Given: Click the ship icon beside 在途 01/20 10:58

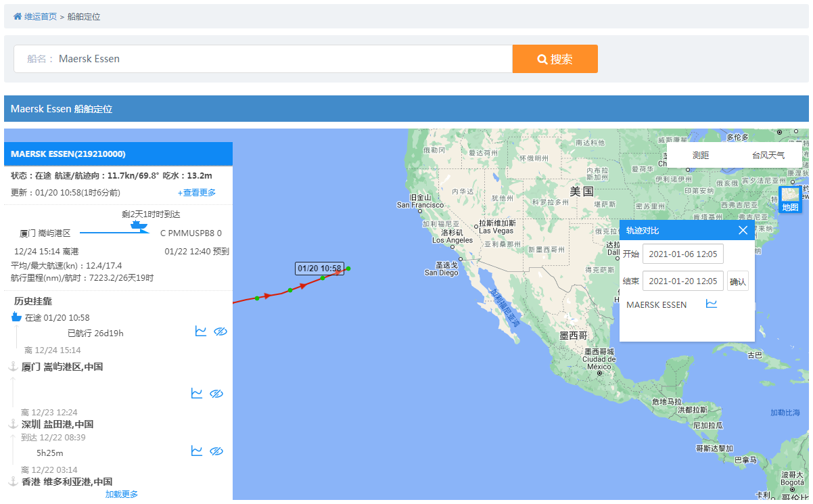Looking at the screenshot, I should click(x=17, y=317).
